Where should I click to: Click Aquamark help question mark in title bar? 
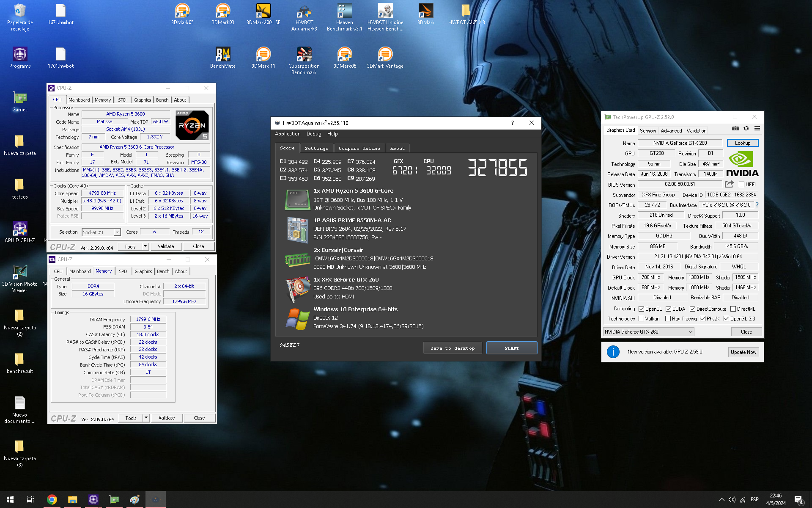point(513,123)
